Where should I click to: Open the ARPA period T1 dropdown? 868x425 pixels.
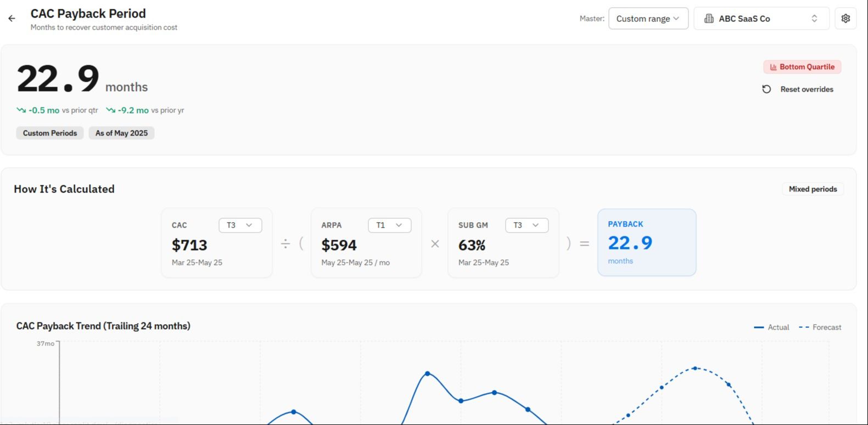(389, 225)
